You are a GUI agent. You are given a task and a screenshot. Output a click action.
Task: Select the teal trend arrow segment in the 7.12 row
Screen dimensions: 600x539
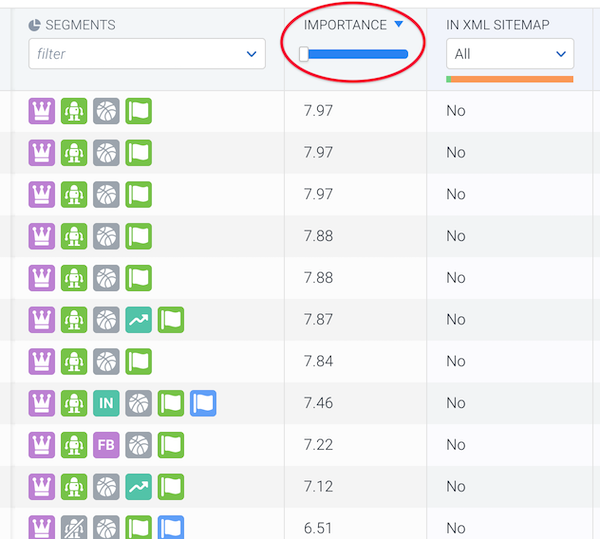coord(139,487)
